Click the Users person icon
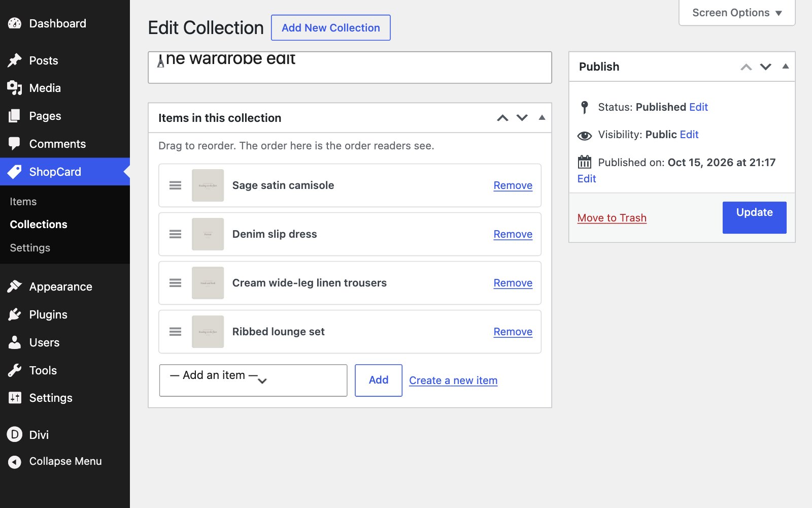Viewport: 812px width, 508px height. (15, 342)
